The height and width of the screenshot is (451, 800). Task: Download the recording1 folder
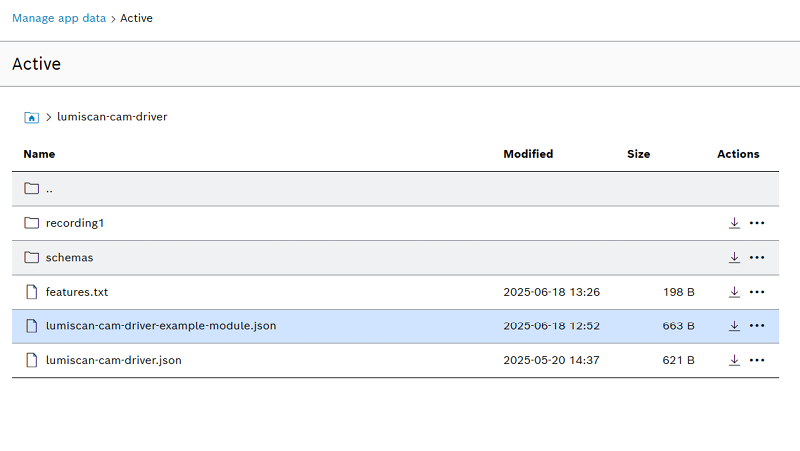(x=734, y=223)
